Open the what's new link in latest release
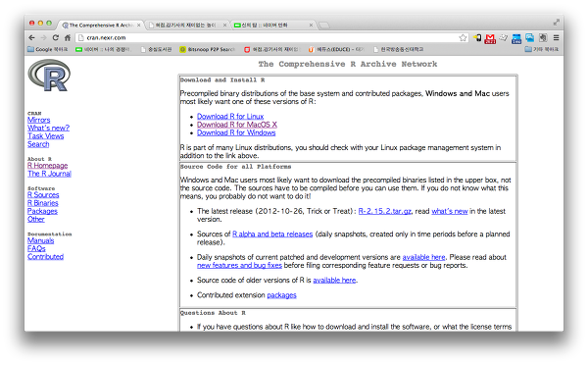The image size is (588, 365). pos(450,211)
